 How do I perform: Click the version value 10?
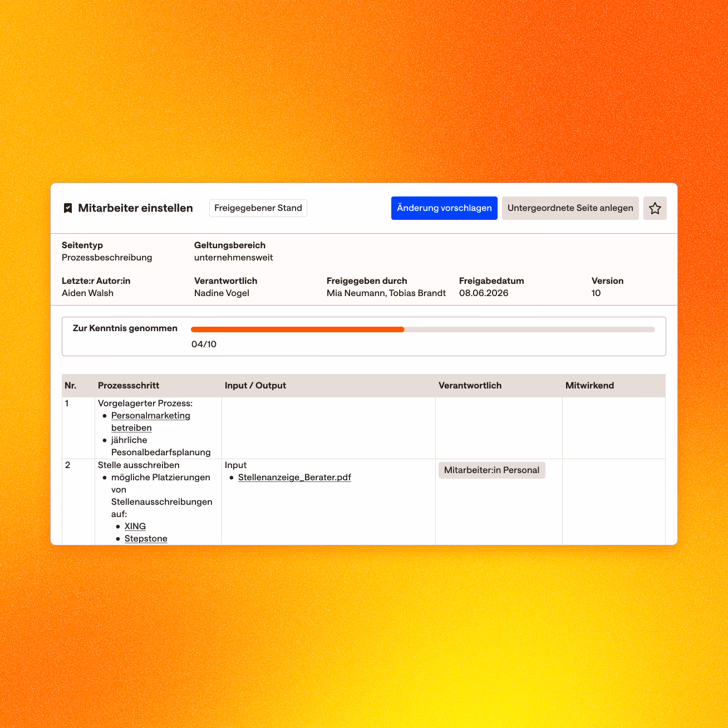point(596,293)
